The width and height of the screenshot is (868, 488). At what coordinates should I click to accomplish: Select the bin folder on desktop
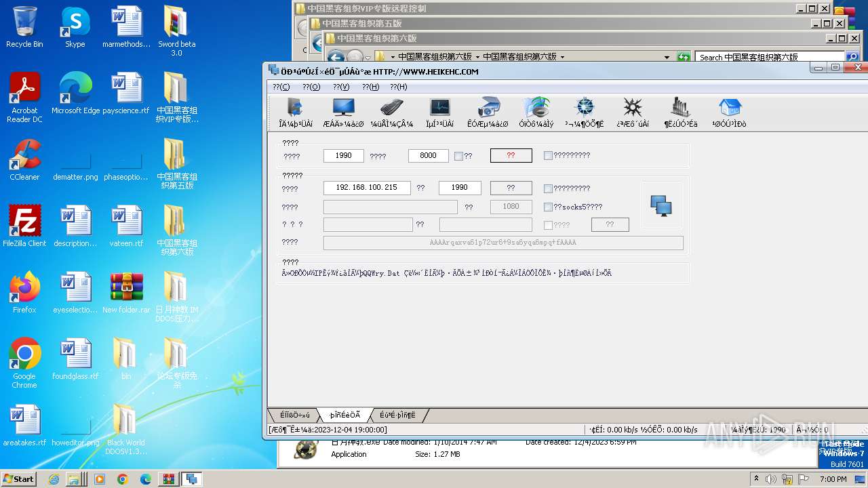126,359
